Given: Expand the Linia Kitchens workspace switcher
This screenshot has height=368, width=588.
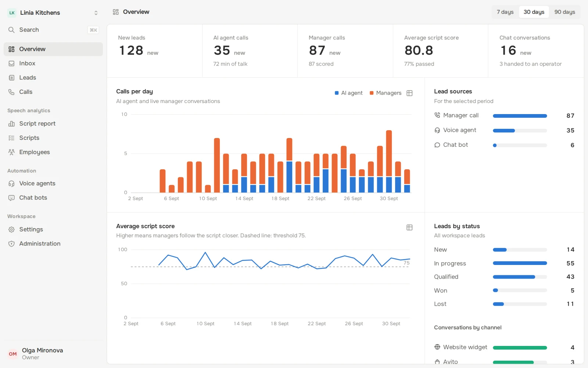Looking at the screenshot, I should 53,13.
